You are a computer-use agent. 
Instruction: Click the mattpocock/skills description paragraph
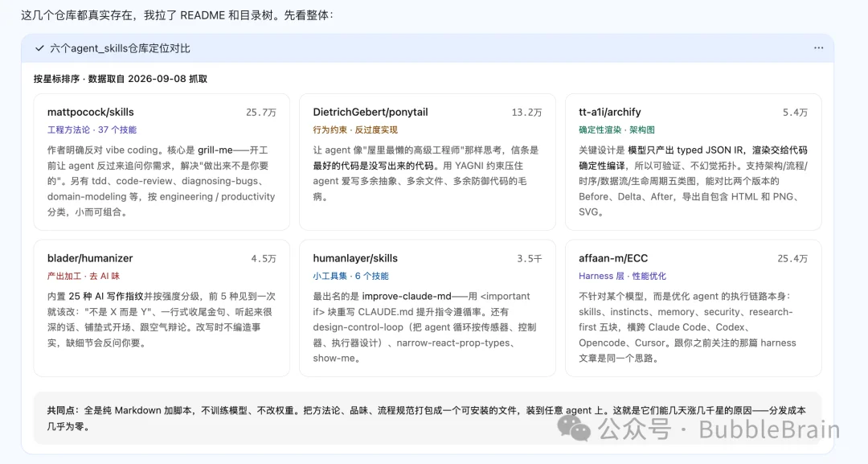pos(161,181)
